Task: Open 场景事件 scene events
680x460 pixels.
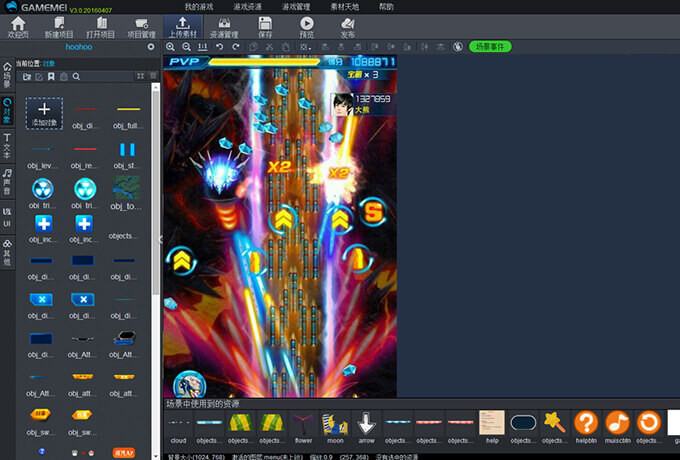Action: pos(490,46)
